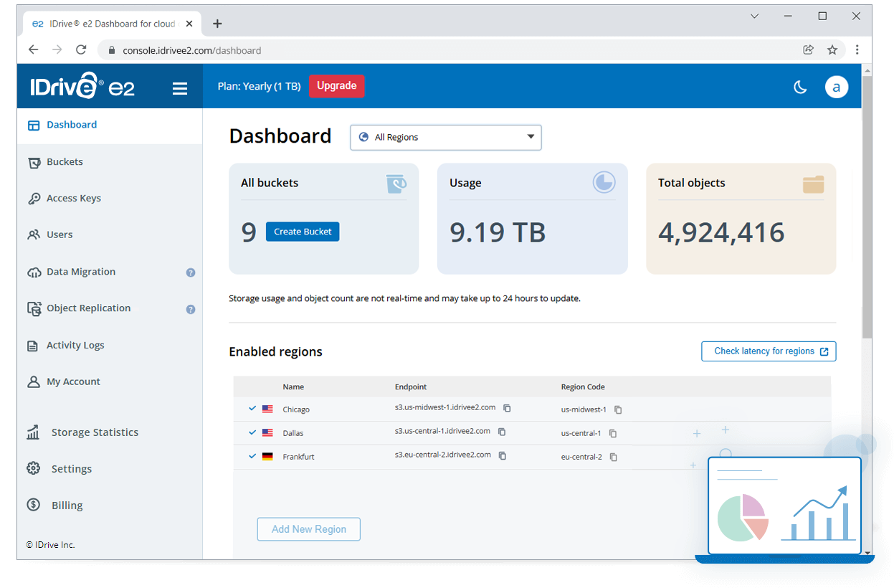Copy the Chicago endpoint URL
This screenshot has width=894, height=588.
pos(507,408)
